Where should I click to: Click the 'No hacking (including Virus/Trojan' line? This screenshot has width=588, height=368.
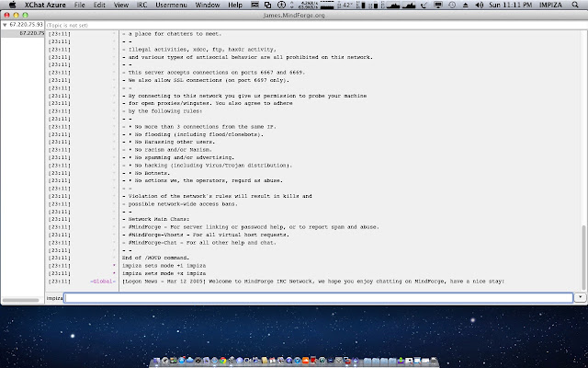point(207,166)
